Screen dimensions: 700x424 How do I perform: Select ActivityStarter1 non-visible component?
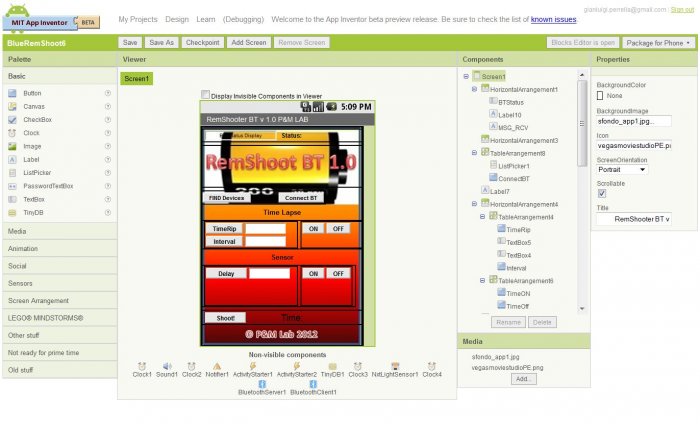click(253, 370)
